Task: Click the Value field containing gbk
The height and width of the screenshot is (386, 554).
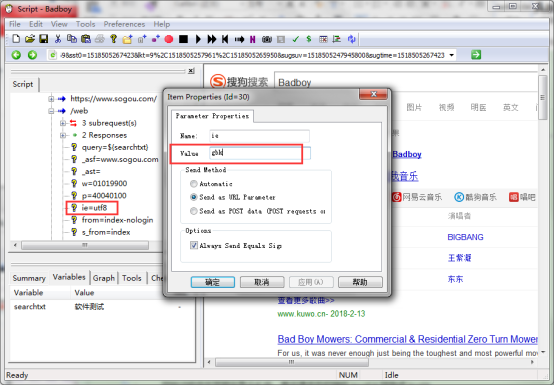Action: [x=260, y=153]
